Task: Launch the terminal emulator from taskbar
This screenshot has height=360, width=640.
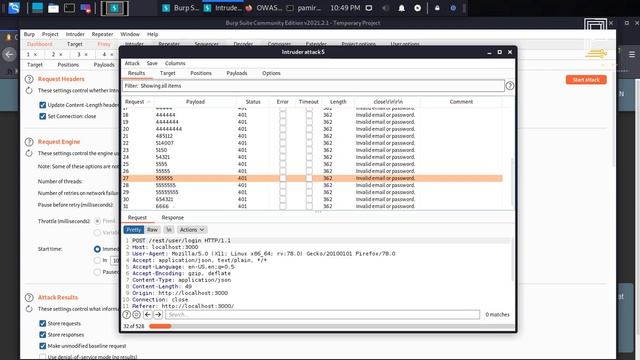Action: (x=69, y=8)
